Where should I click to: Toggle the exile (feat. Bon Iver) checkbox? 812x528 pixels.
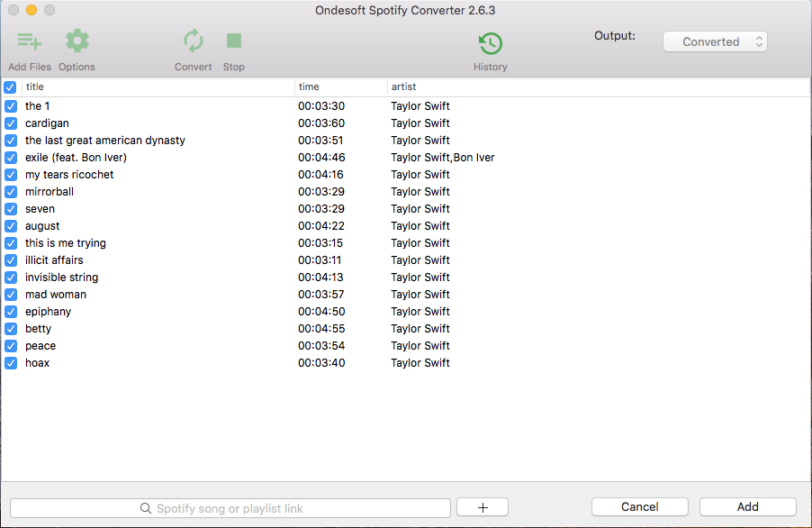[x=11, y=158]
